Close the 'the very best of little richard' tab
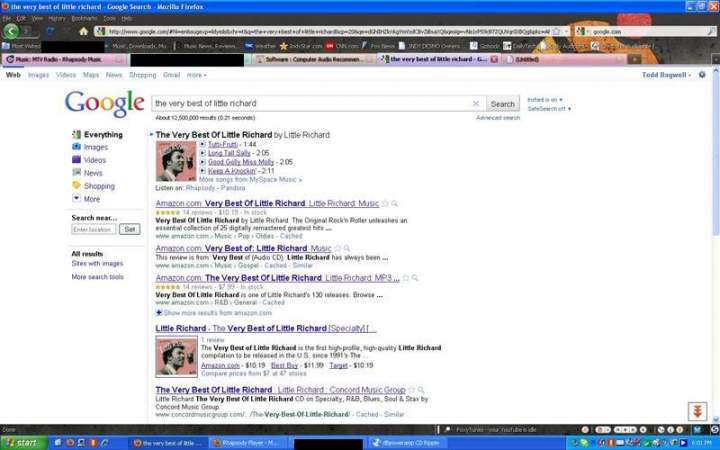The width and height of the screenshot is (720, 450). [x=494, y=59]
